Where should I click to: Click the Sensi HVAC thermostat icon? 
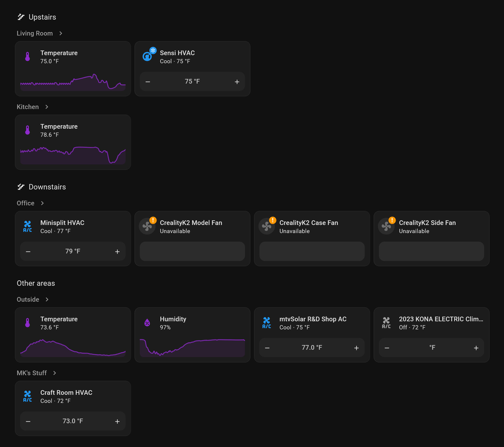[x=147, y=57]
